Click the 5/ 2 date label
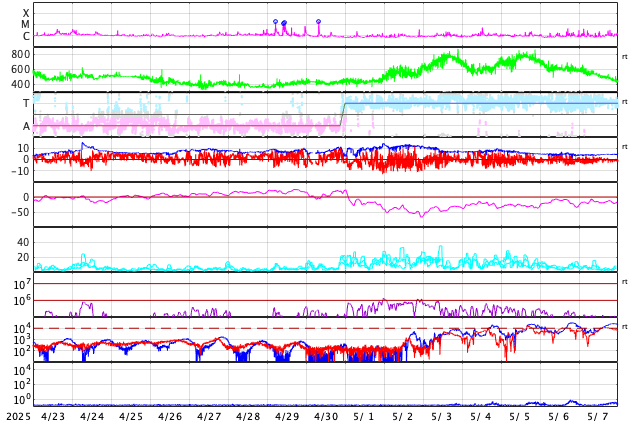634x424 pixels. coord(403,417)
